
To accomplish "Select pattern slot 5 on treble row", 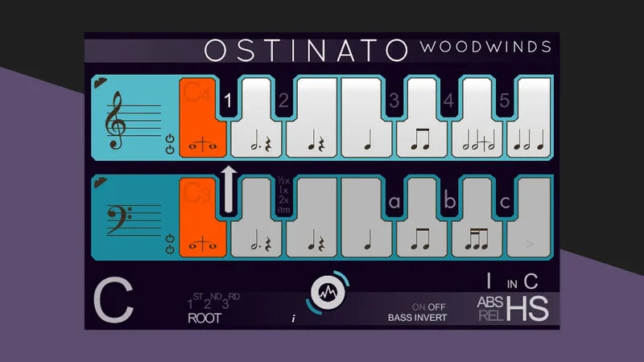I will pos(505,101).
